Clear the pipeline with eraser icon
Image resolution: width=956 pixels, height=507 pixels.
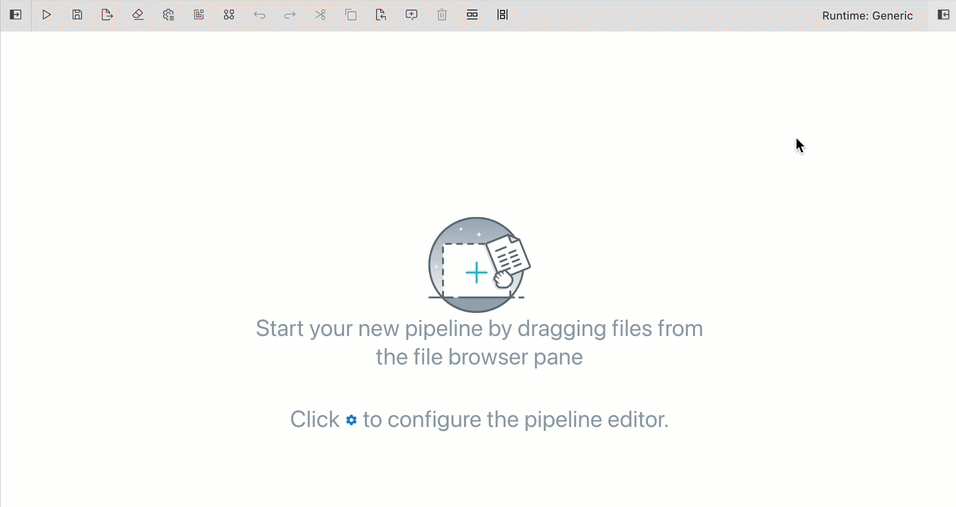coord(138,15)
